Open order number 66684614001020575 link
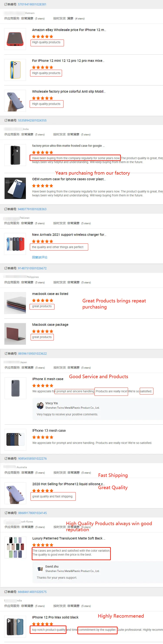The image size is (163, 644). click(x=32, y=592)
